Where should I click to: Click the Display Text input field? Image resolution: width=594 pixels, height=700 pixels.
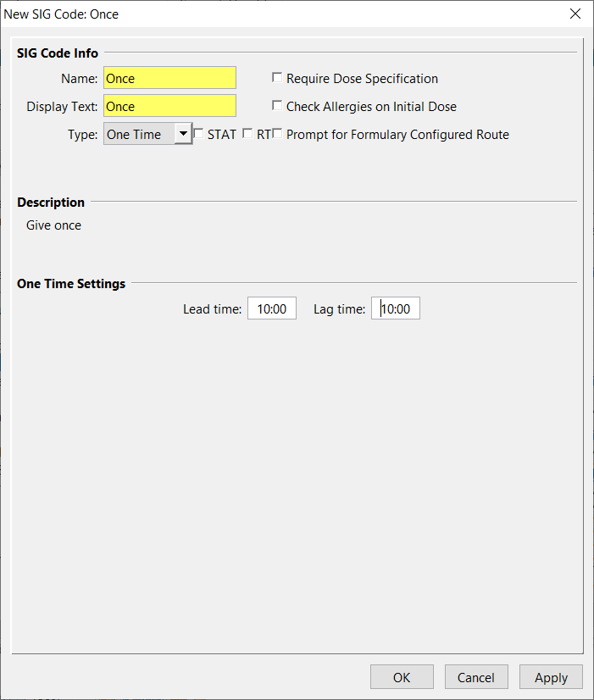point(169,107)
